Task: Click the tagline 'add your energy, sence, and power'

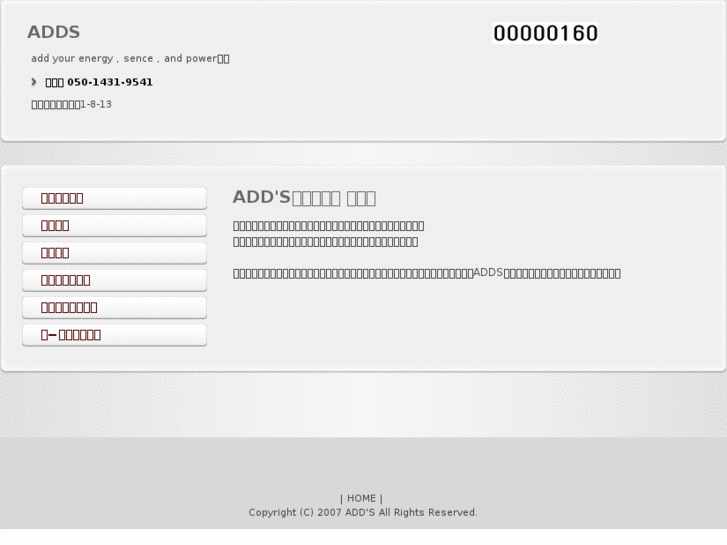Action: pyautogui.click(x=130, y=58)
